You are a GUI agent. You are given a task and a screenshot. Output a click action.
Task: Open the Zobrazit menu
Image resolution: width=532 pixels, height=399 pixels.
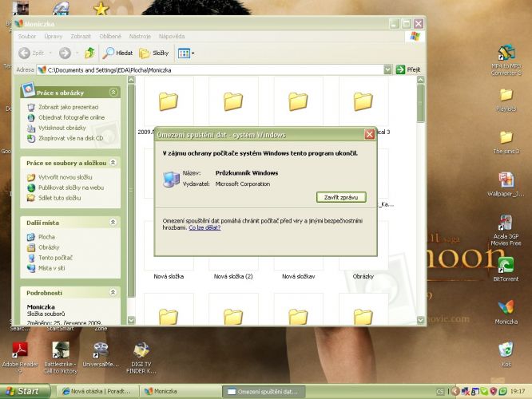click(x=81, y=36)
